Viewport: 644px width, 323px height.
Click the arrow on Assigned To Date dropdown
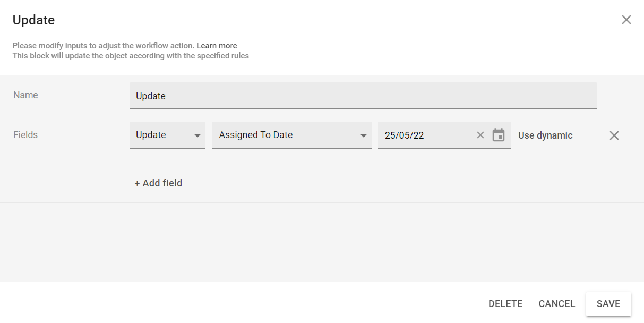coord(364,135)
